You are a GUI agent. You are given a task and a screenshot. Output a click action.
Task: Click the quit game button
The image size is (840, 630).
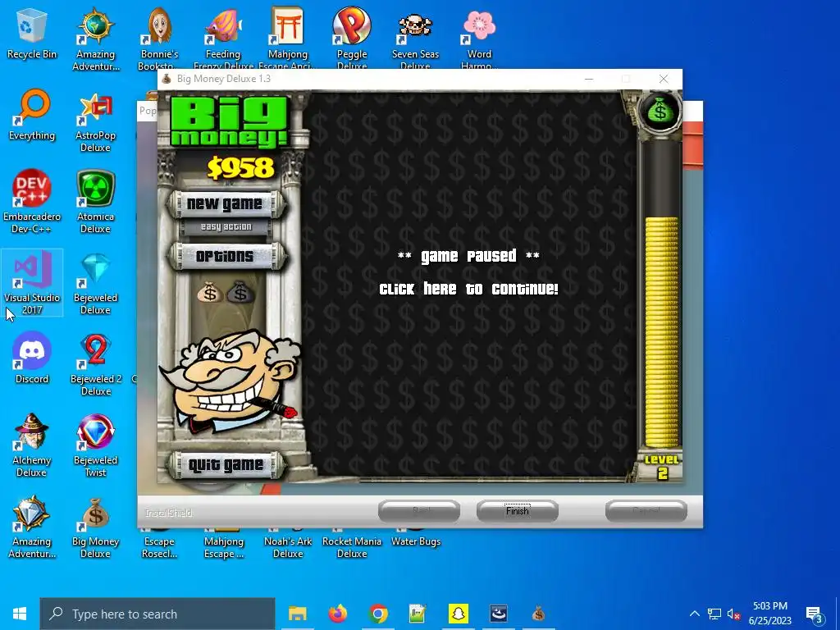(x=226, y=465)
